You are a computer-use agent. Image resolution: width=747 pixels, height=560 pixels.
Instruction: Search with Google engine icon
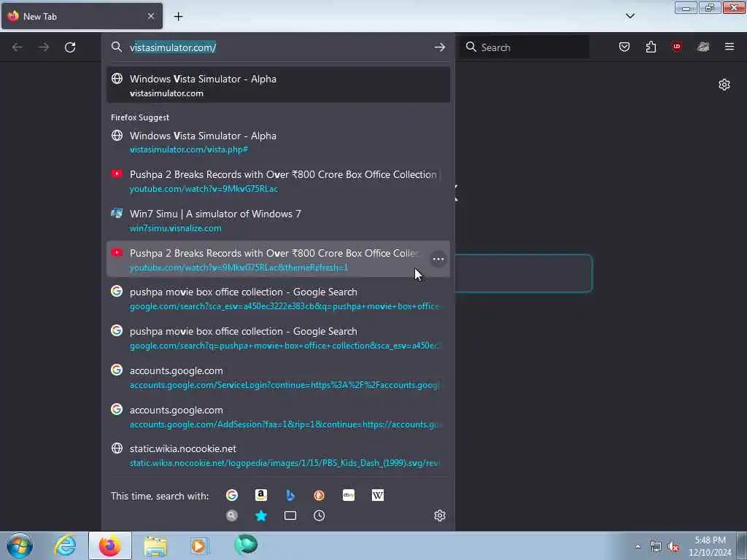[232, 495]
